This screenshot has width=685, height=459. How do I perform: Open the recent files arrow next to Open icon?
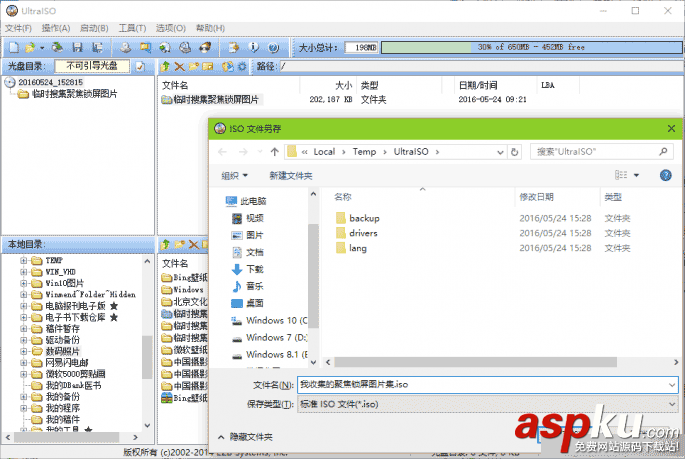tap(42, 47)
